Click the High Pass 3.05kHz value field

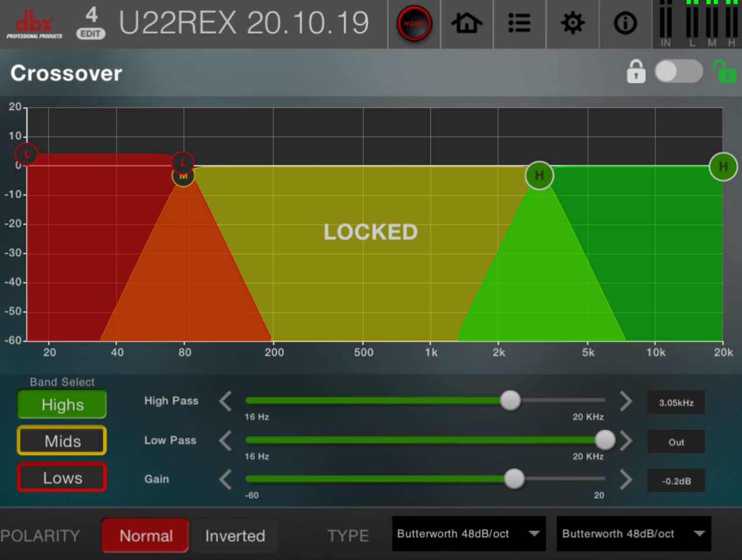[676, 403]
